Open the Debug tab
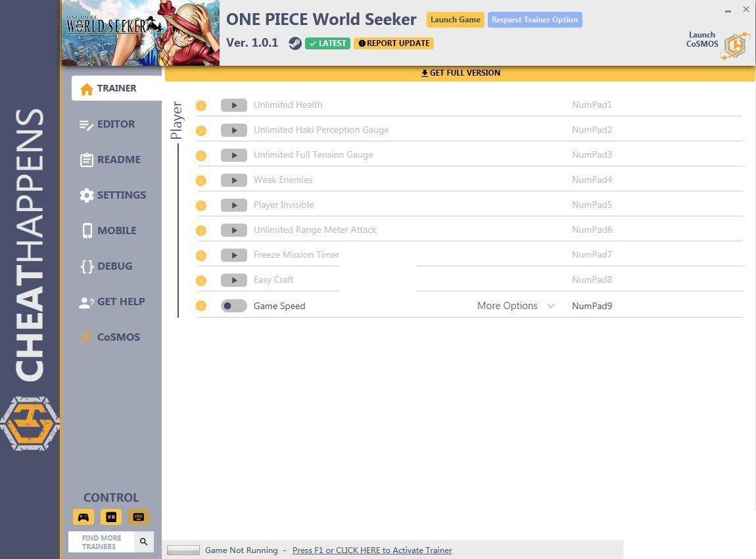Viewport: 756px width, 559px height. (x=106, y=266)
